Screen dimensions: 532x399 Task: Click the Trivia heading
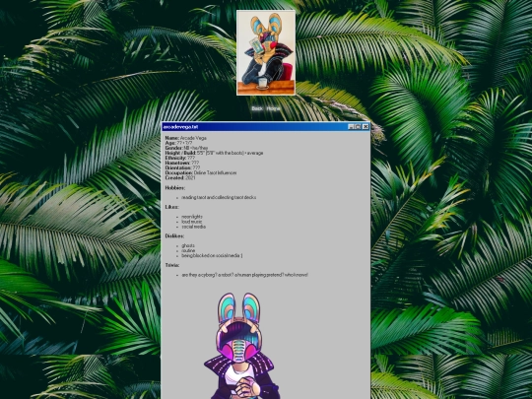pos(172,265)
